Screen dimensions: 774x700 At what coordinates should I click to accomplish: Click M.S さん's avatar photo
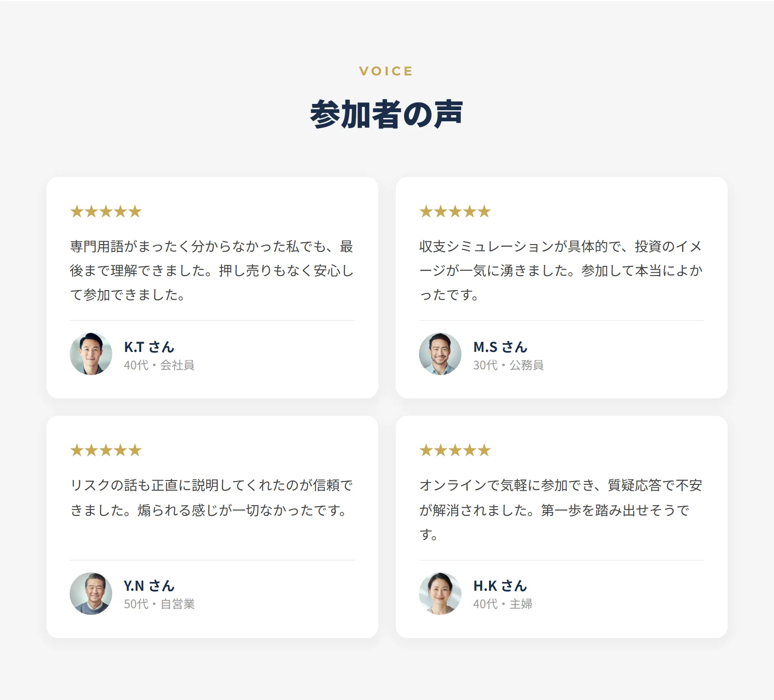[440, 354]
